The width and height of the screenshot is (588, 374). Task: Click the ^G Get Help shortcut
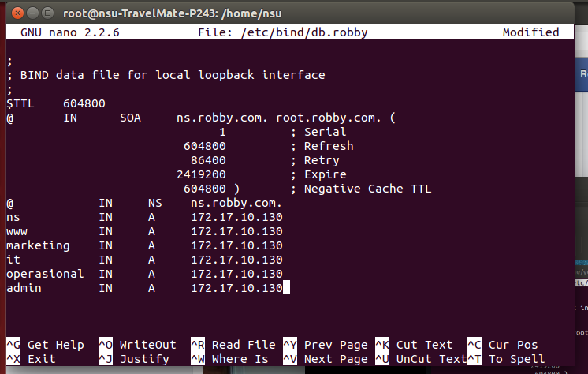point(45,345)
